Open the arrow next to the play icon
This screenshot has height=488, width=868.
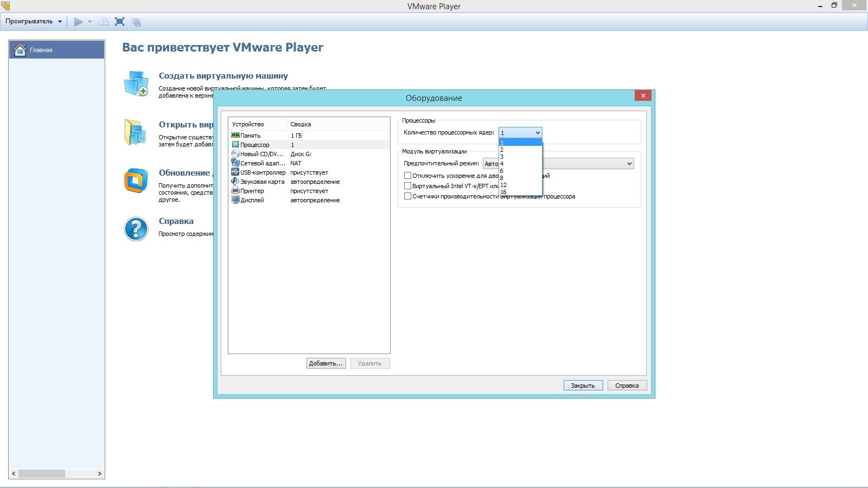[90, 22]
